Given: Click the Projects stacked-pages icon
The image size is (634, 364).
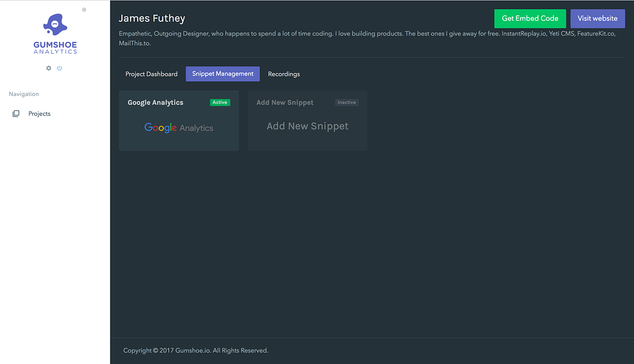Looking at the screenshot, I should (16, 113).
